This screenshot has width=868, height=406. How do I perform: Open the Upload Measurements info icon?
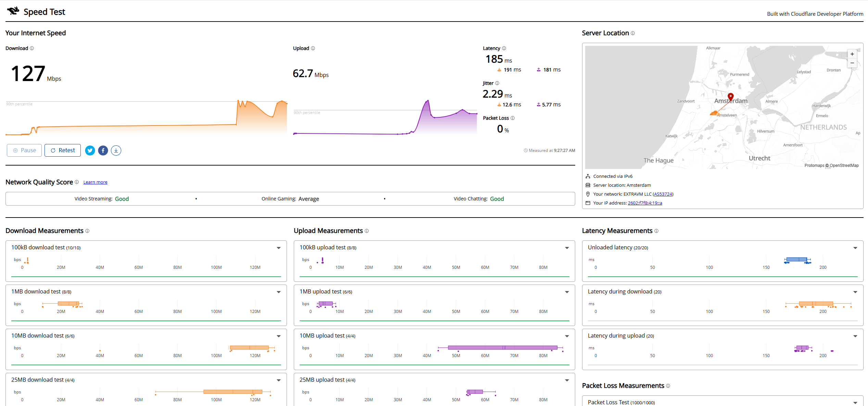point(367,231)
